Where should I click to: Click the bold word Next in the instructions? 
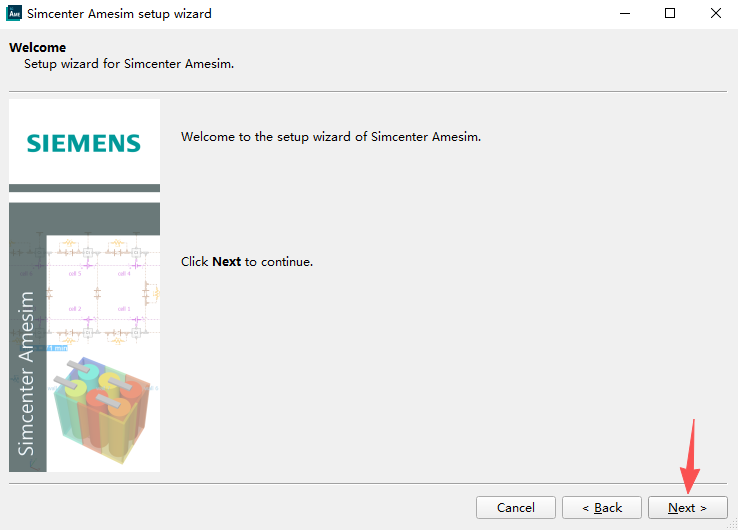click(227, 262)
